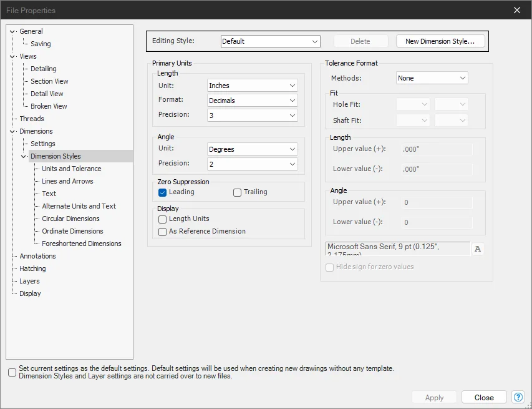
Task: Collapse the Dimension Styles node
Action: click(24, 156)
